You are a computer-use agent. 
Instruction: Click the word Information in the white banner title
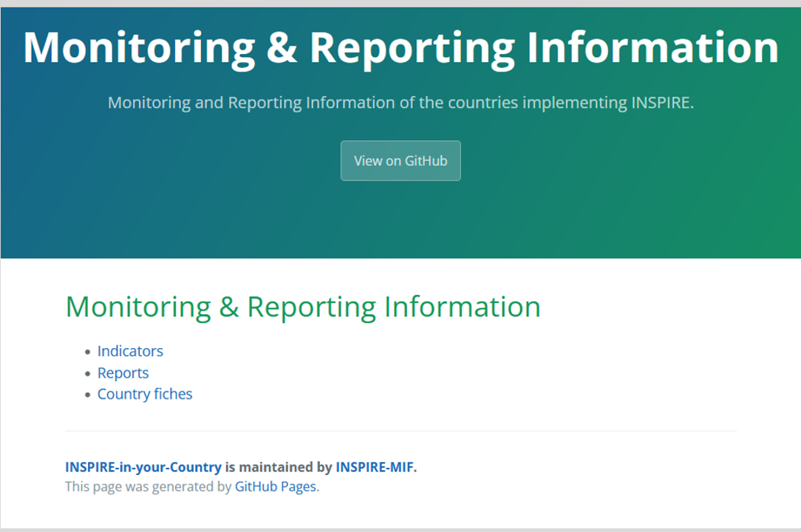coord(652,47)
